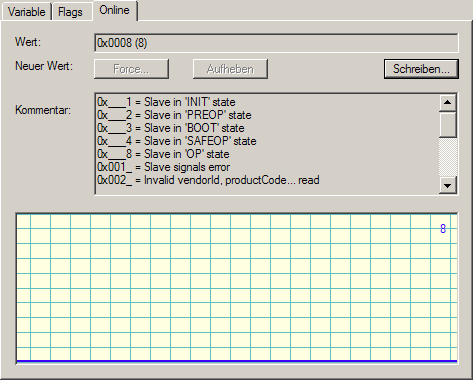Click the Force... button
This screenshot has width=473, height=380.
(131, 69)
